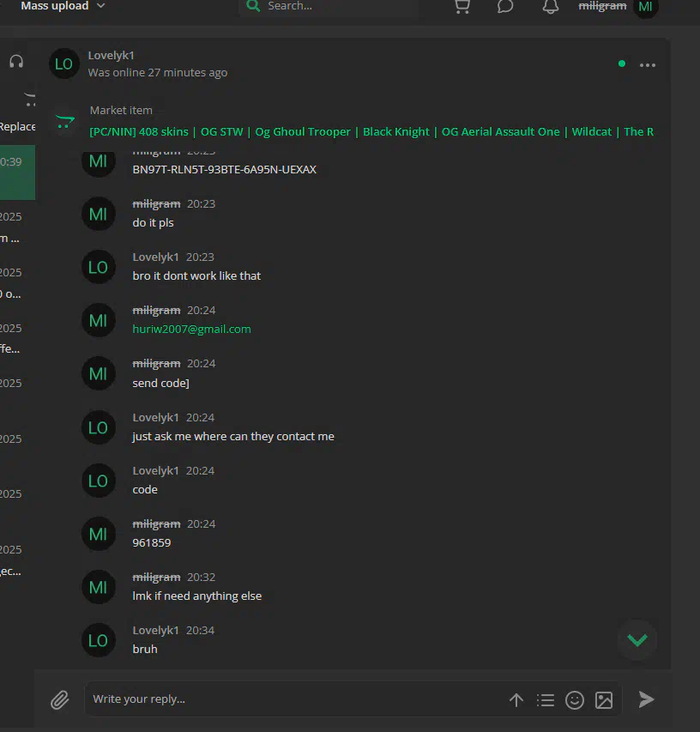Image resolution: width=700 pixels, height=732 pixels.
Task: Open the chat messages bubble icon
Action: click(x=505, y=7)
